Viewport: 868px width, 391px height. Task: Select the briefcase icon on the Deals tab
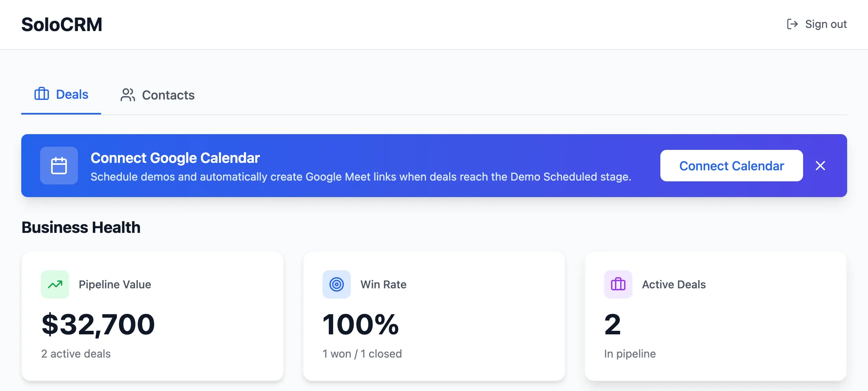[x=42, y=94]
